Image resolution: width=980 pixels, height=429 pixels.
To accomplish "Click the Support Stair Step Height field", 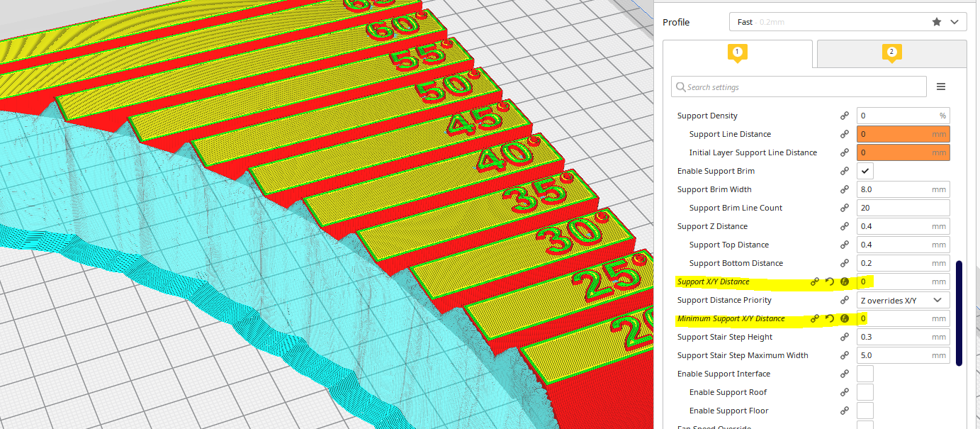I will point(903,337).
